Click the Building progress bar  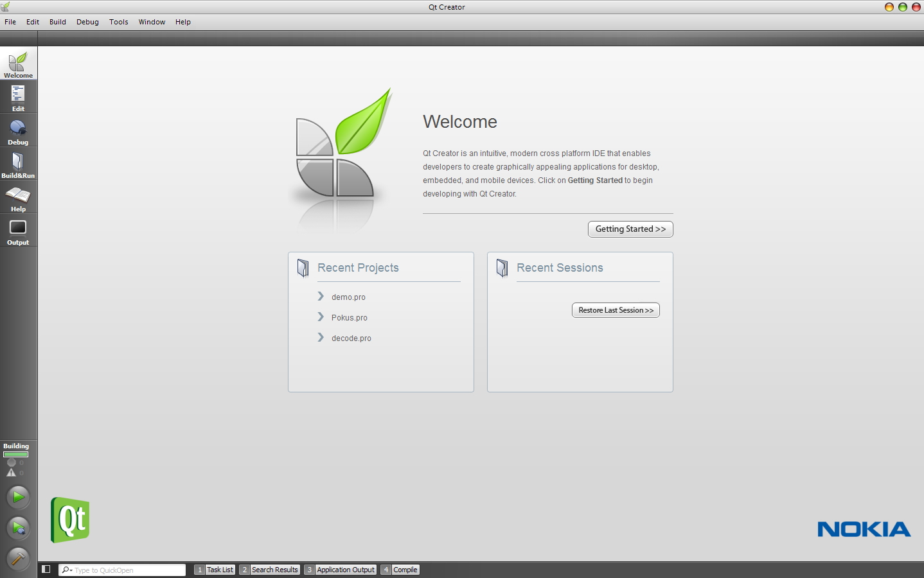pos(16,454)
